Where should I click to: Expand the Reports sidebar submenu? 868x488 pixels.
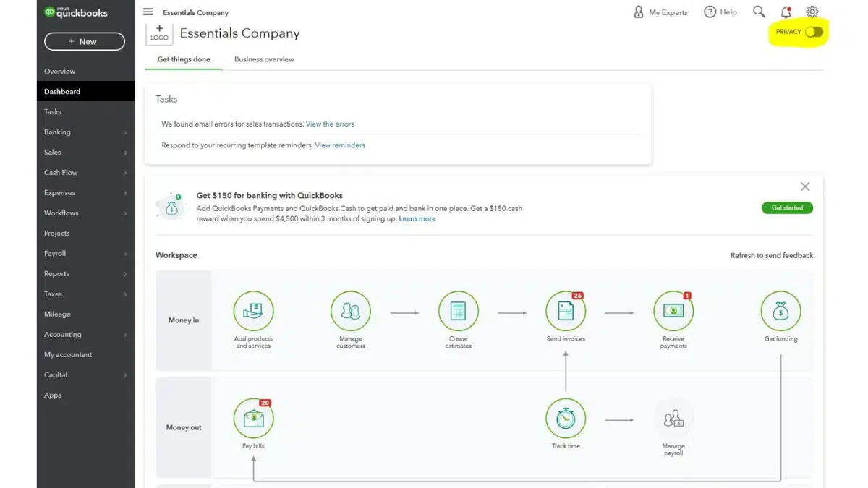click(x=85, y=274)
